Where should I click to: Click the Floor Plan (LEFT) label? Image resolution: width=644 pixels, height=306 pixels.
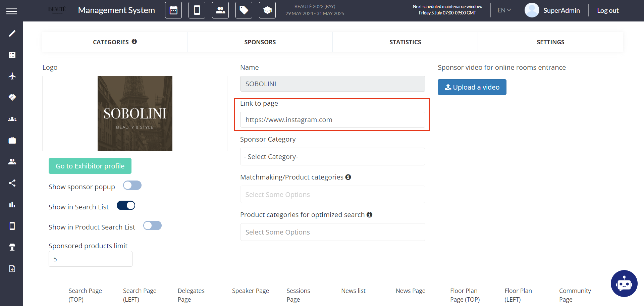518,295
